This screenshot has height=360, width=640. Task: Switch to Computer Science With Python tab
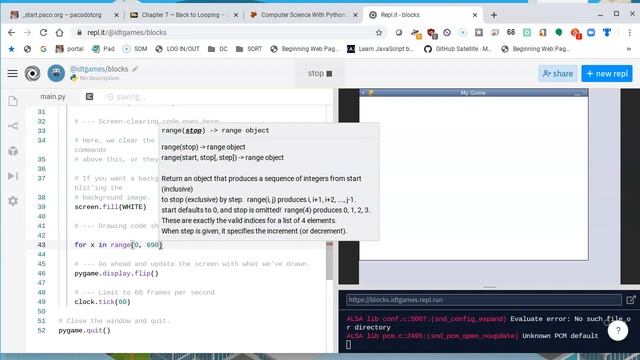304,15
